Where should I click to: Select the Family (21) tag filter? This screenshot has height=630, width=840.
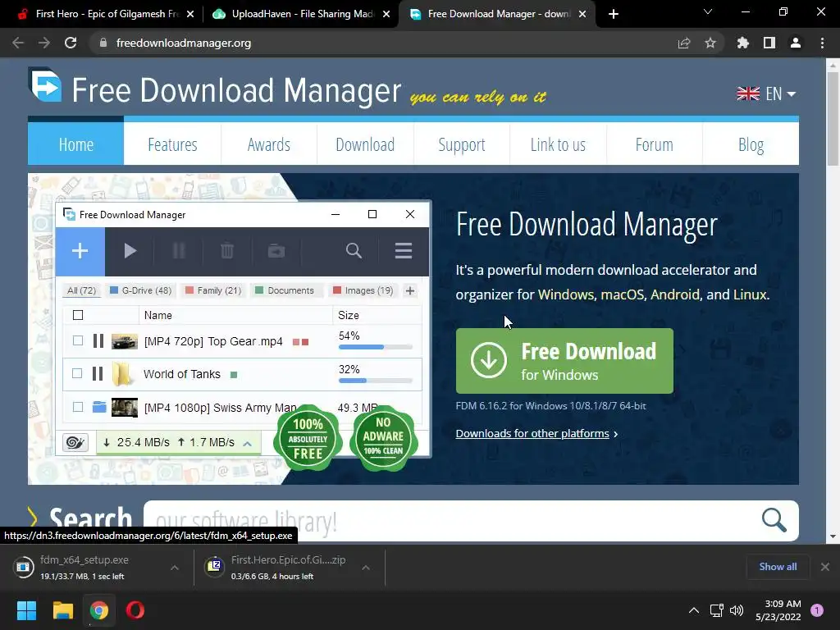pos(214,290)
